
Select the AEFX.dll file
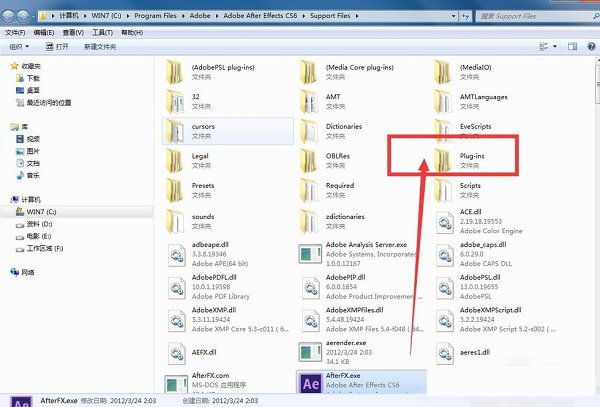click(192, 353)
